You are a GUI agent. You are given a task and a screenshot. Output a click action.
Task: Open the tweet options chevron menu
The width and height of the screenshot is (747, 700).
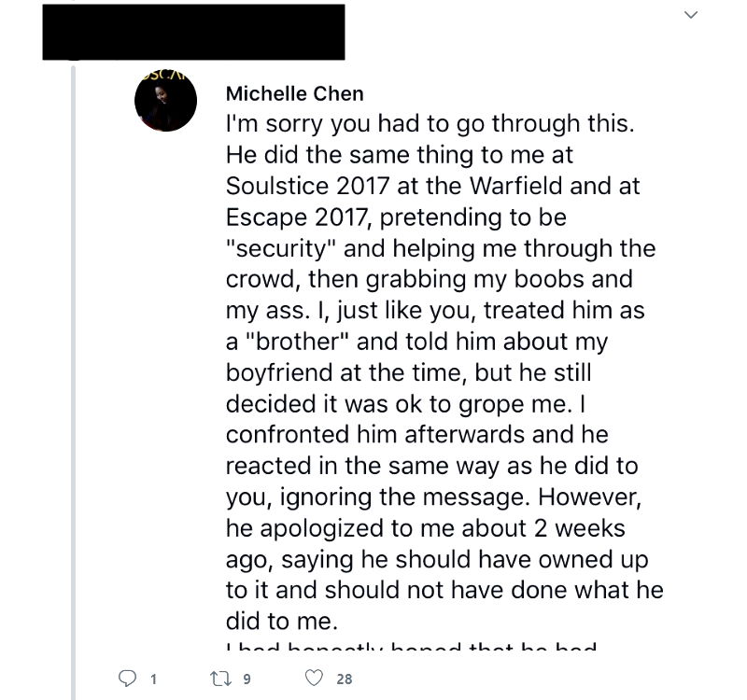(x=691, y=15)
